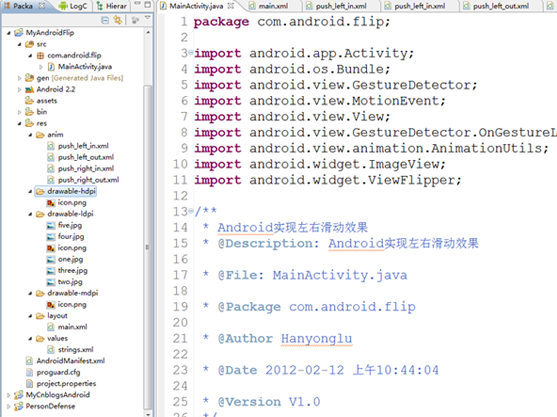This screenshot has width=557, height=417.
Task: Switch to the main.xml editor tab
Action: [268, 6]
